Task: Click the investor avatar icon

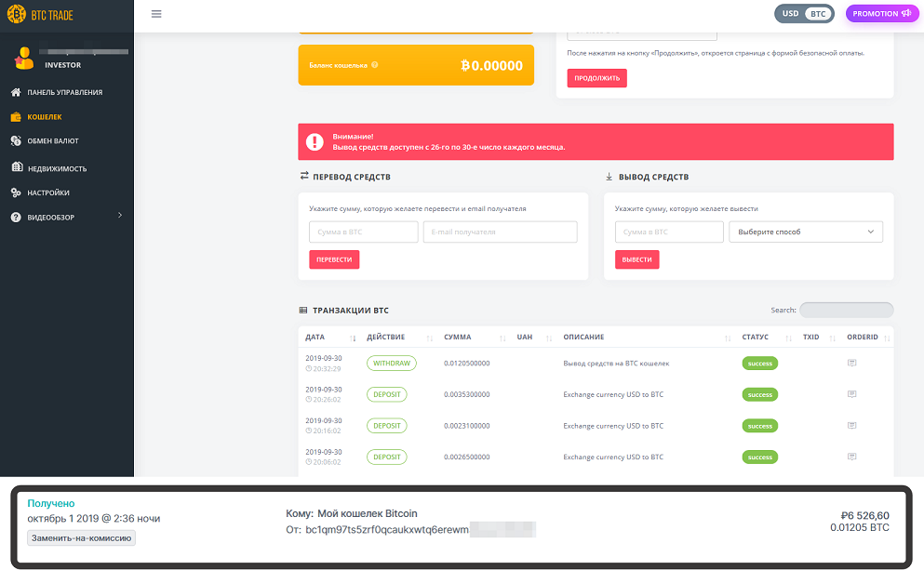Action: pyautogui.click(x=24, y=59)
